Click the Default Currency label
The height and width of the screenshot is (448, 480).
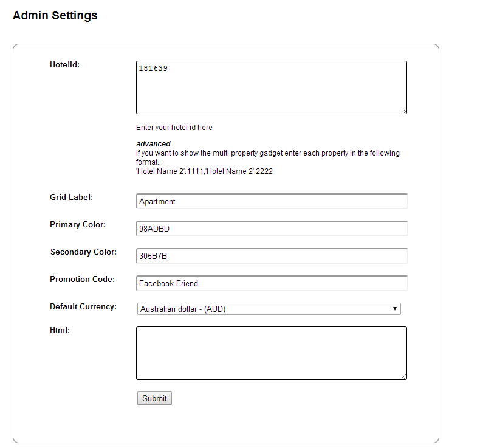(83, 306)
